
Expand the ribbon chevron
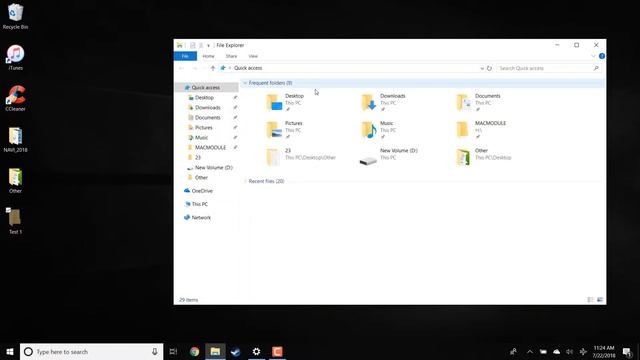tap(593, 56)
